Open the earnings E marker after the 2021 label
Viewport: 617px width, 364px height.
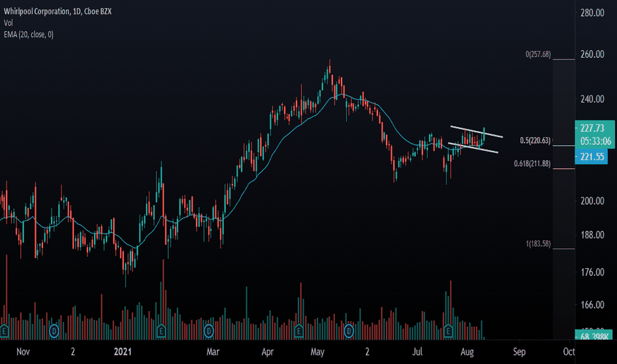161,332
